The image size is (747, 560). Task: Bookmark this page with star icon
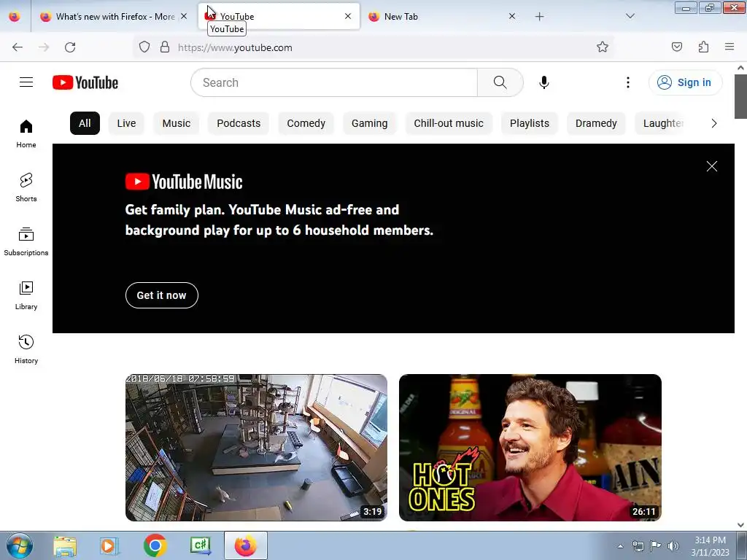[x=603, y=47]
